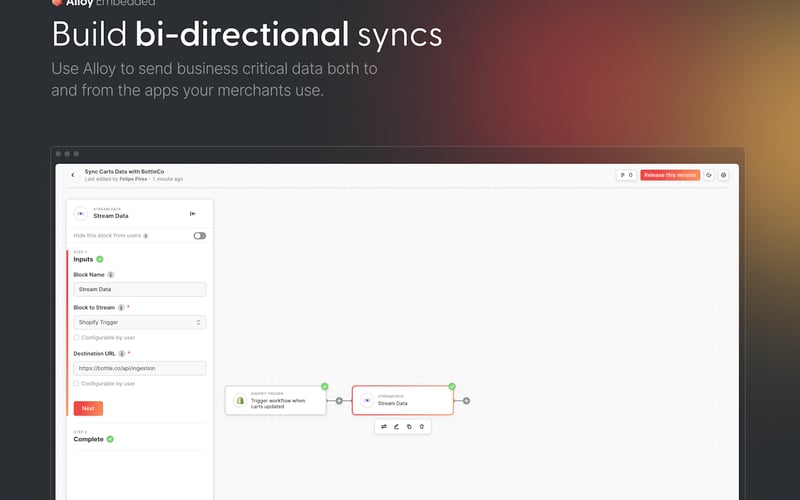Go back using the left chevron arrow
Screen dimensions: 800x500
click(72, 175)
